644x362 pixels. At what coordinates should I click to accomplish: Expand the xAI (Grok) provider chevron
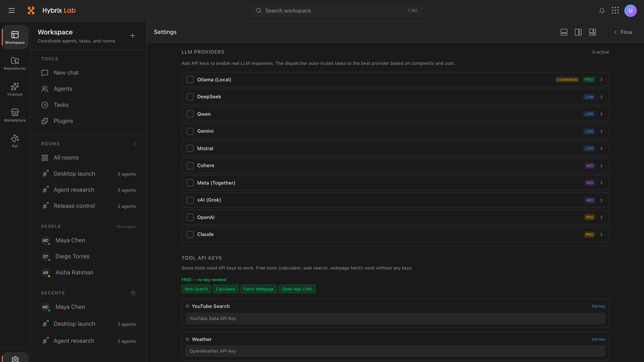[x=602, y=200]
